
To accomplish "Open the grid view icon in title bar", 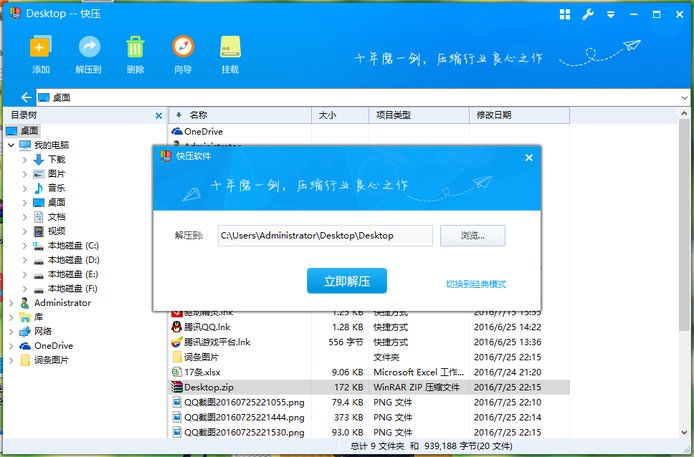I will click(x=565, y=15).
